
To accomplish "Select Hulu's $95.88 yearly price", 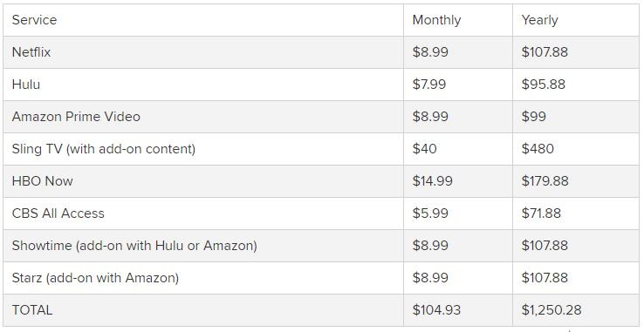I will [544, 85].
